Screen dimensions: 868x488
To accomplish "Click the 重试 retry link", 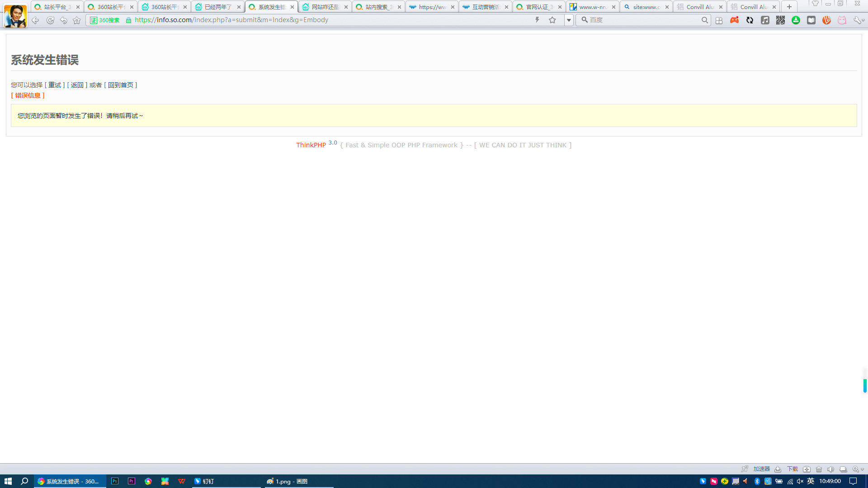I will click(55, 85).
